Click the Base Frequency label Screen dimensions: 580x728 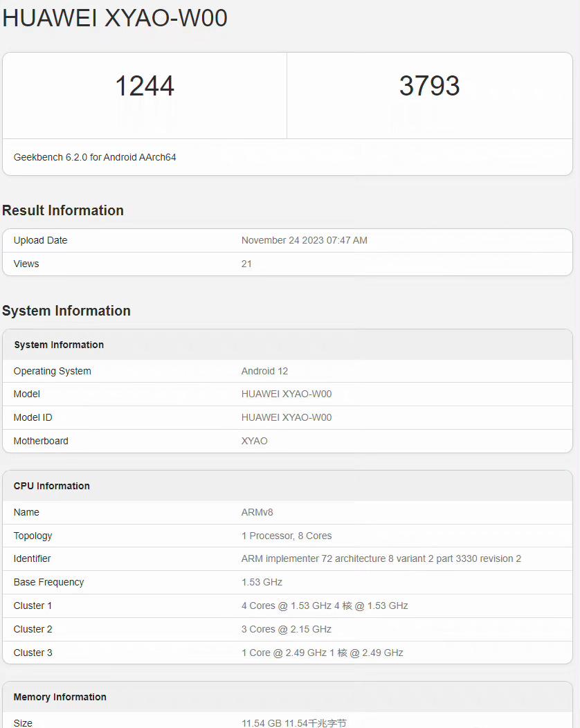click(48, 582)
